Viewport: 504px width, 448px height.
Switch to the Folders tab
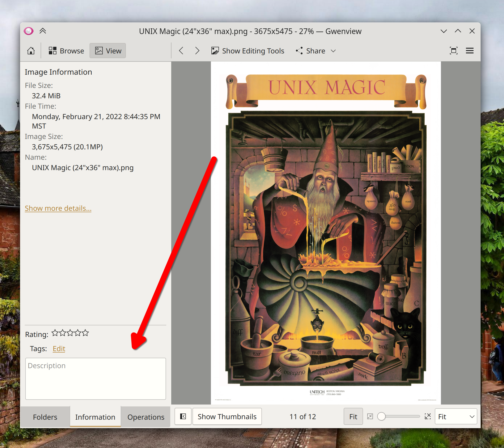click(x=45, y=417)
